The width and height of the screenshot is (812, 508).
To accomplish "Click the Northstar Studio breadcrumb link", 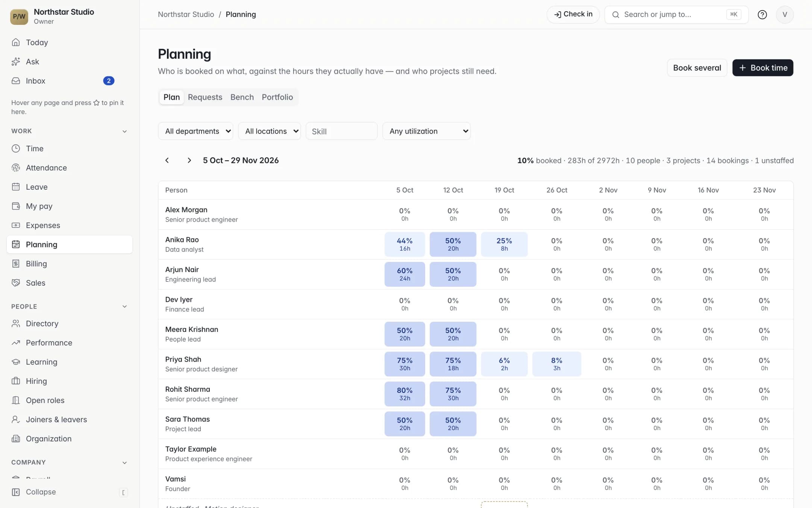I will [186, 14].
